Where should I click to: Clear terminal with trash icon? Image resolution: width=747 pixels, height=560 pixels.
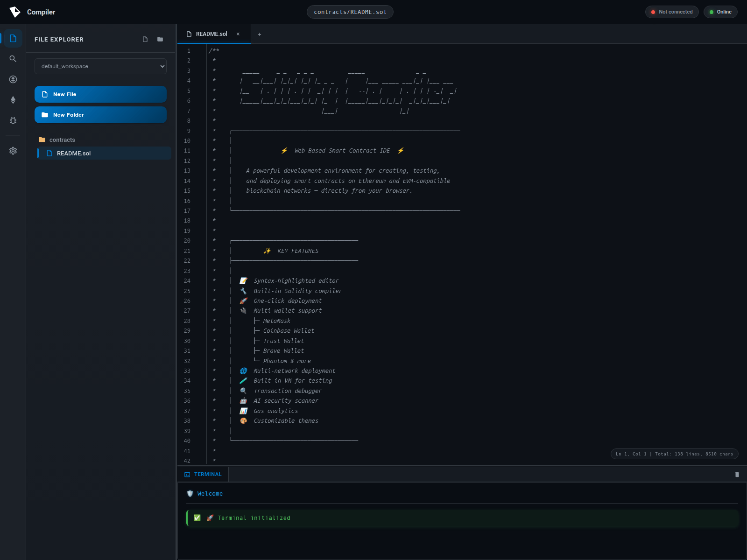737,475
